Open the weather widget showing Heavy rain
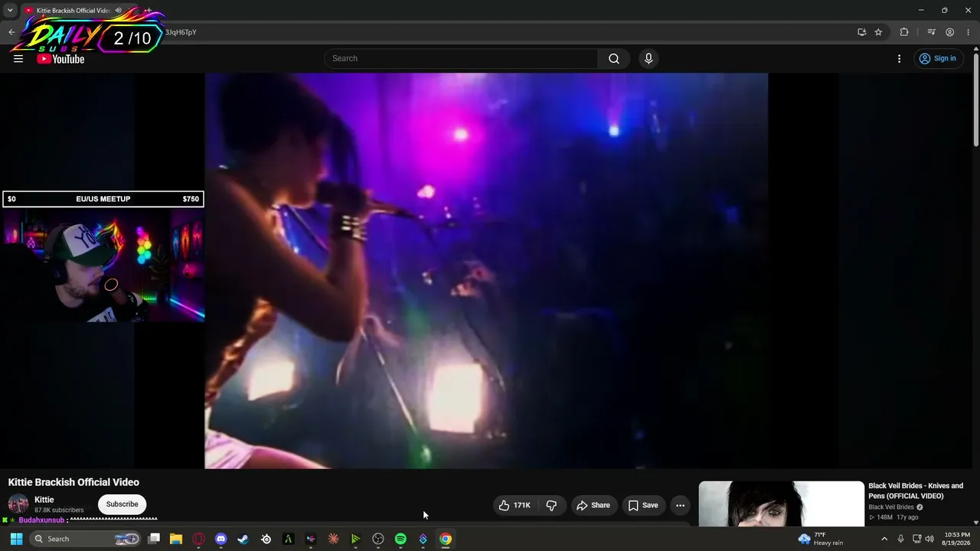 coord(822,539)
